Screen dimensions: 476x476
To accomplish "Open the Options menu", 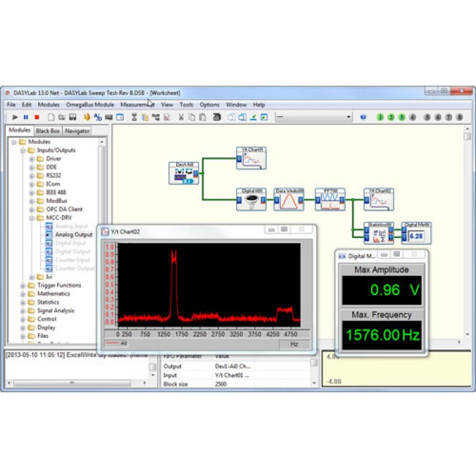I will pos(209,105).
